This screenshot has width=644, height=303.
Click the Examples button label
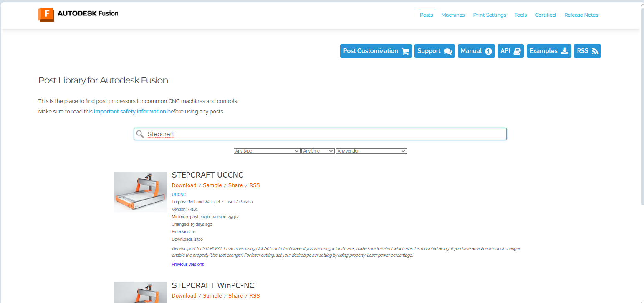click(543, 51)
